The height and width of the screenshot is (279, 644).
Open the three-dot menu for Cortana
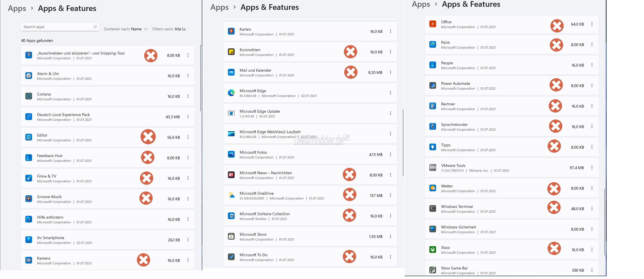188,96
